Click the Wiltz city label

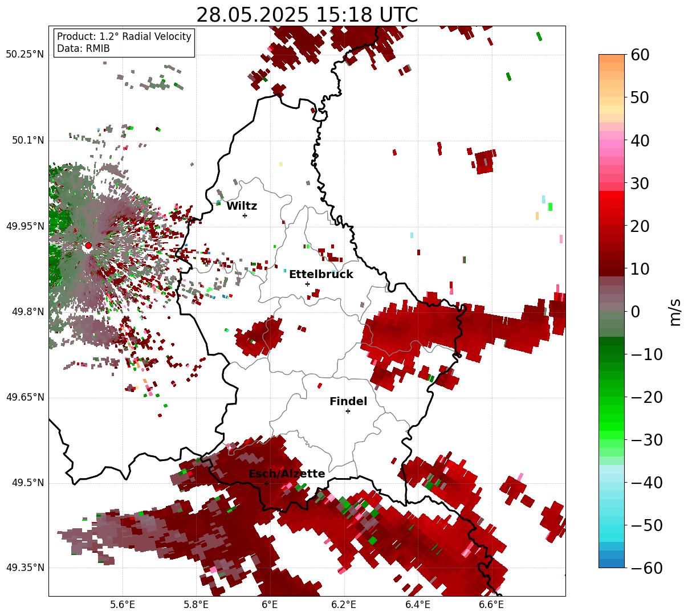[x=242, y=206]
